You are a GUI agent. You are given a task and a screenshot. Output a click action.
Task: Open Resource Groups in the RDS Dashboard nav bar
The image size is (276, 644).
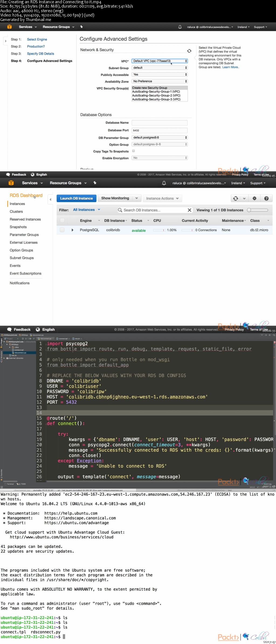tap(68, 183)
